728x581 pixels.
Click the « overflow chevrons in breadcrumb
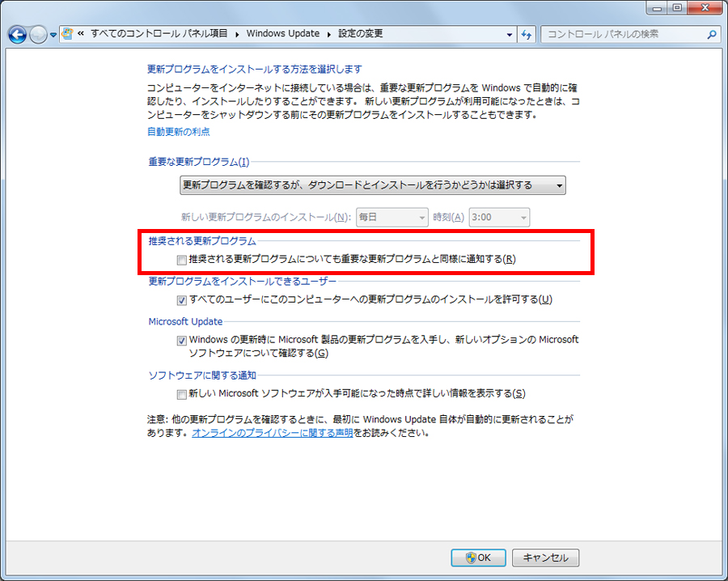pos(81,33)
